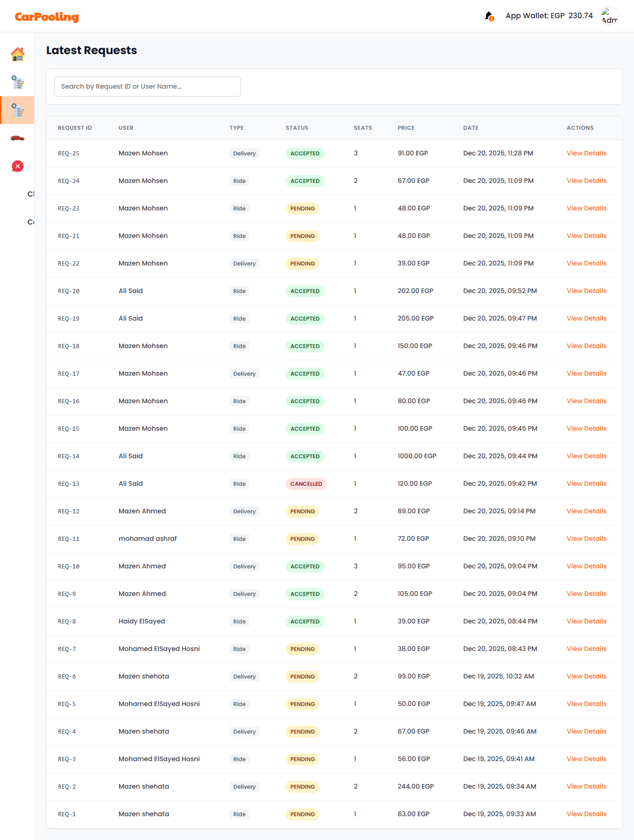Screen dimensions: 634x840
Task: Open View Details for Haidy ElSayed's REQ-8
Action: coord(586,621)
